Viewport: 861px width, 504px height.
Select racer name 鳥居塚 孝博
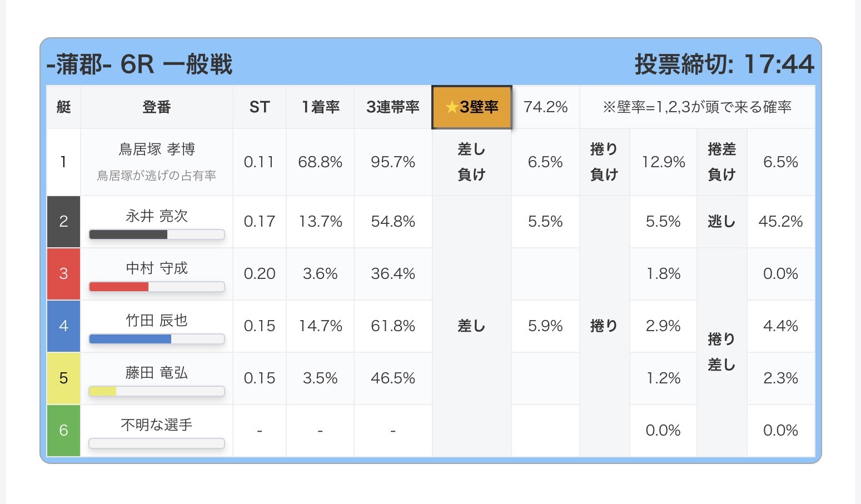click(x=157, y=149)
